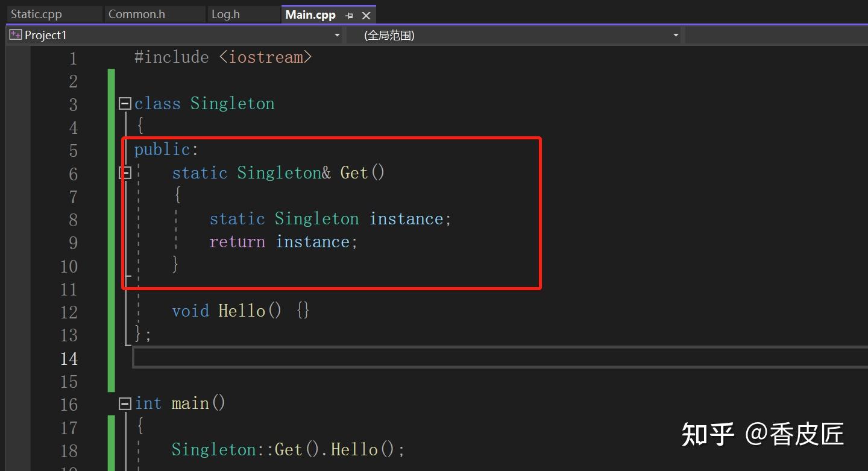Collapse the Get method body
The image size is (868, 471).
point(125,172)
